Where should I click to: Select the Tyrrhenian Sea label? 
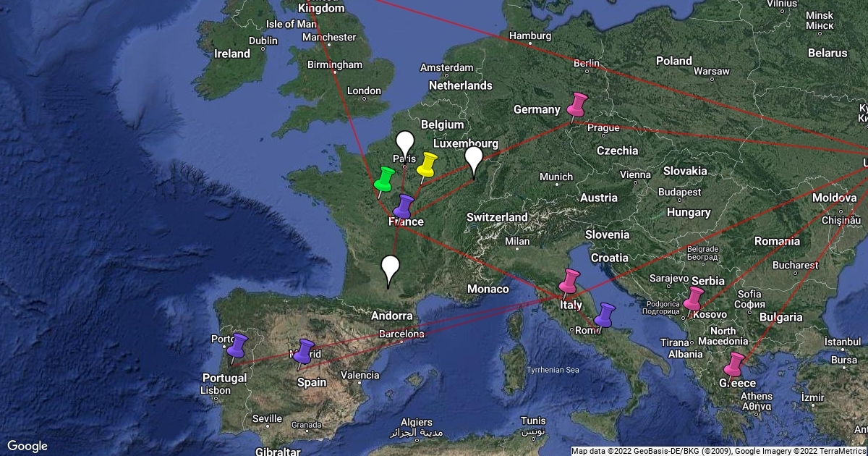(553, 370)
